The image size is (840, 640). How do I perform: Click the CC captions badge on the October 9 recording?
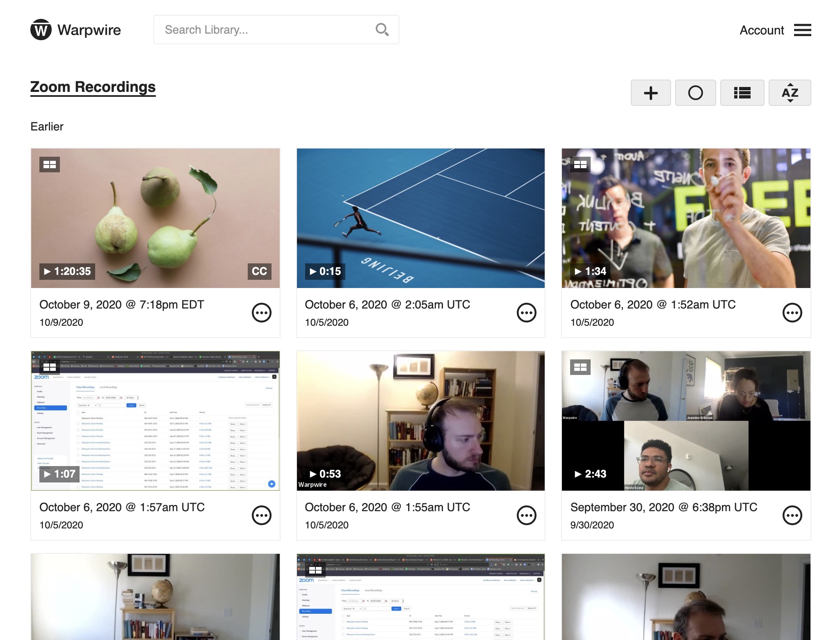pos(259,271)
